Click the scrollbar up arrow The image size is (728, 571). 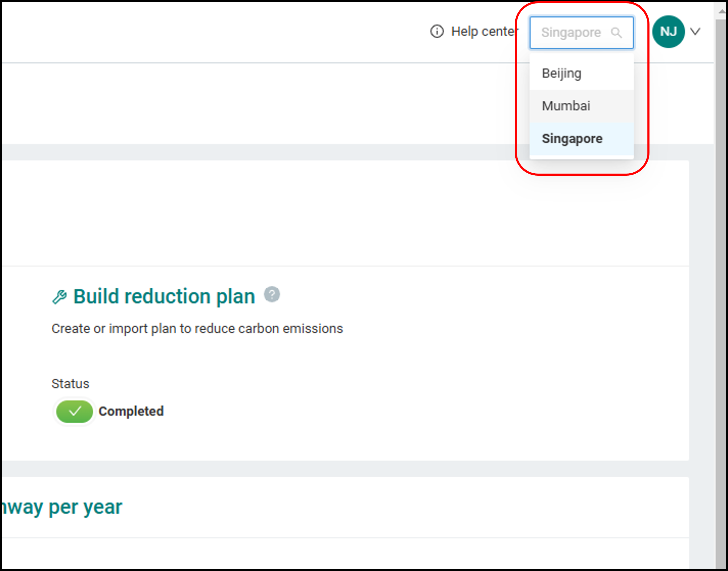(x=722, y=11)
